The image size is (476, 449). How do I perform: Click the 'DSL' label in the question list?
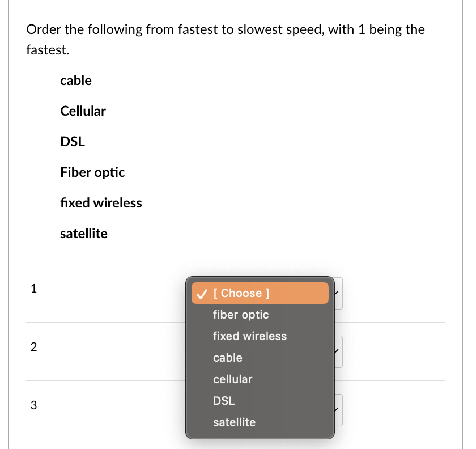point(73,142)
